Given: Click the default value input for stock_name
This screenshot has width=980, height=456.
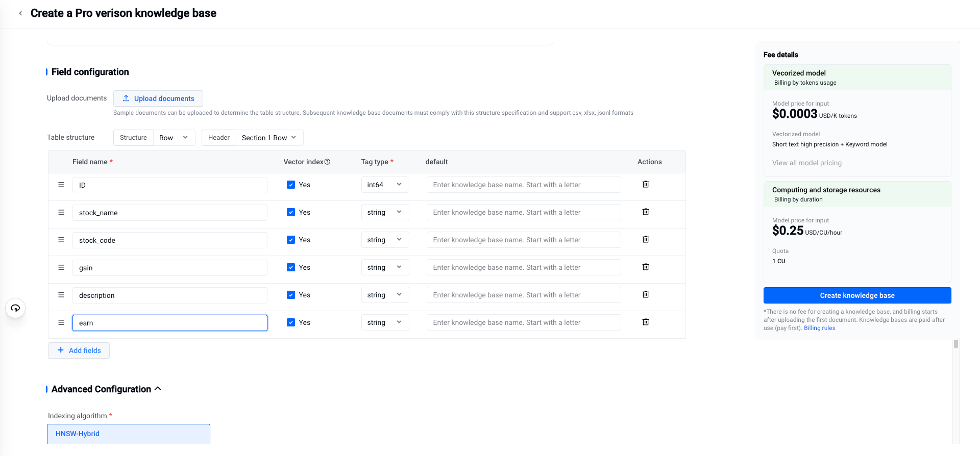Looking at the screenshot, I should tap(523, 212).
